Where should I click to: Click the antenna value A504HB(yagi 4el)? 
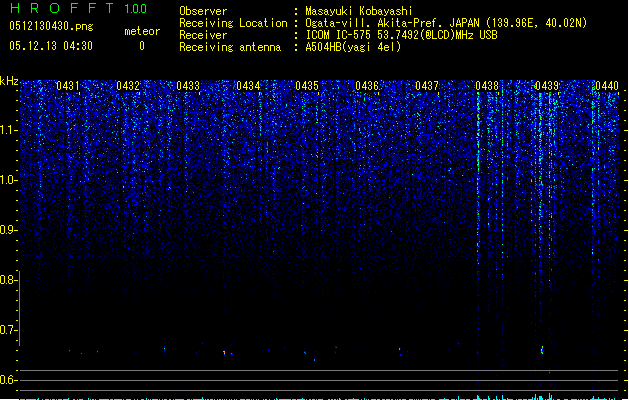[353, 47]
